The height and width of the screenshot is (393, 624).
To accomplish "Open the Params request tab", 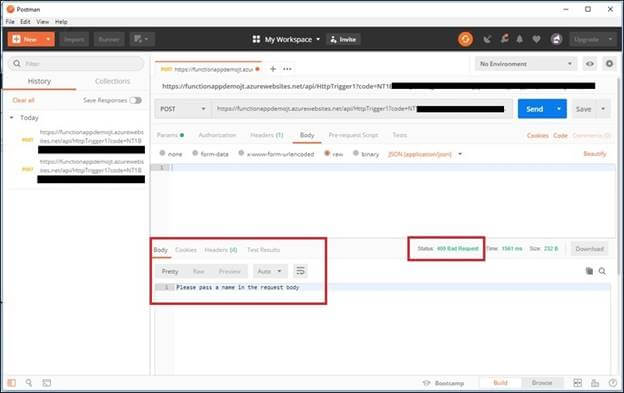I will click(x=170, y=135).
